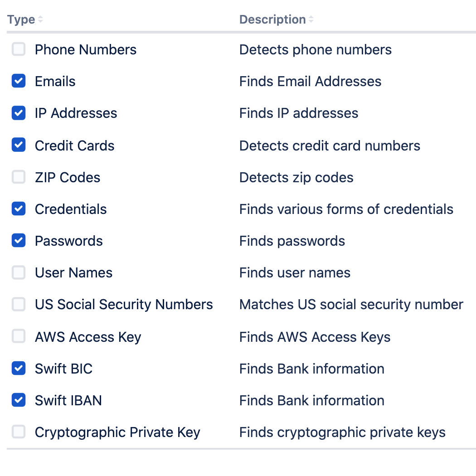Tick the ZIP Codes checkbox
The width and height of the screenshot is (476, 476).
(19, 177)
